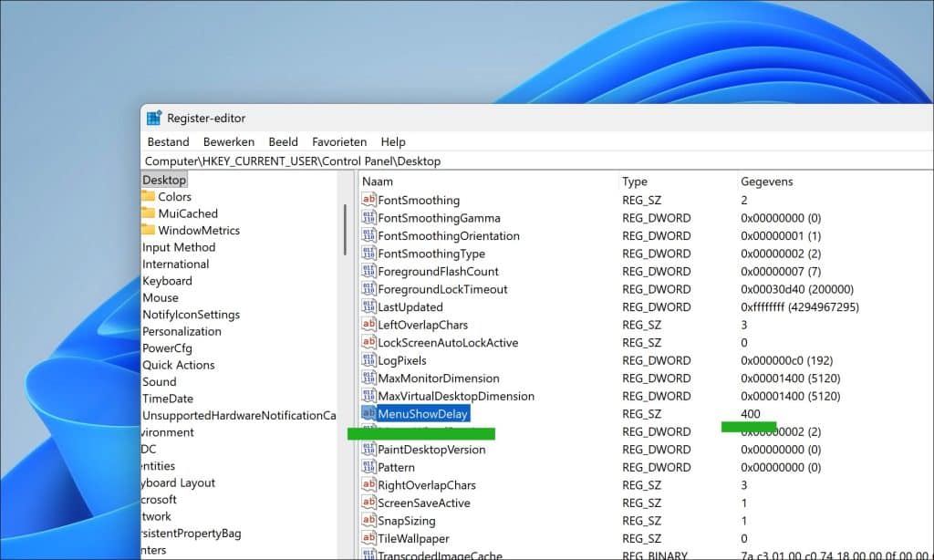The height and width of the screenshot is (560, 934).
Task: Click the Colors folder icon
Action: pos(149,196)
